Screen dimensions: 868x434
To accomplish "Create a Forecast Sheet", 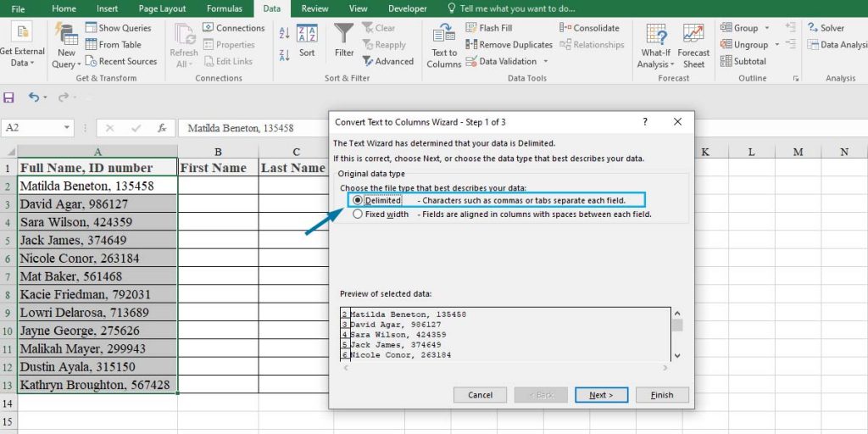I will pyautogui.click(x=693, y=46).
